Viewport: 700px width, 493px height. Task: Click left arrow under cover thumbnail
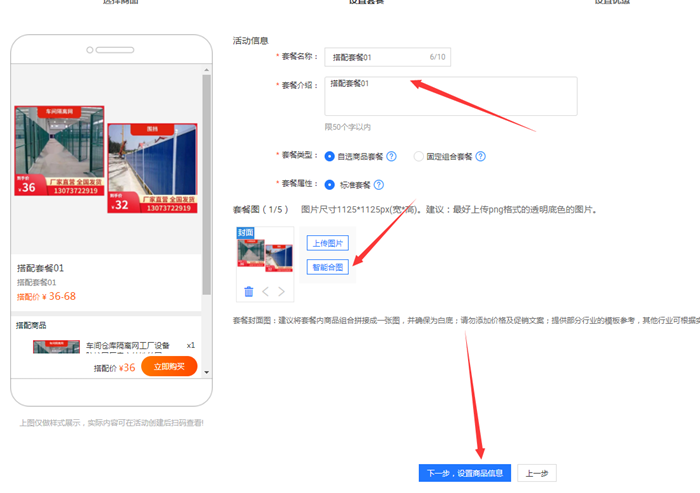(265, 291)
